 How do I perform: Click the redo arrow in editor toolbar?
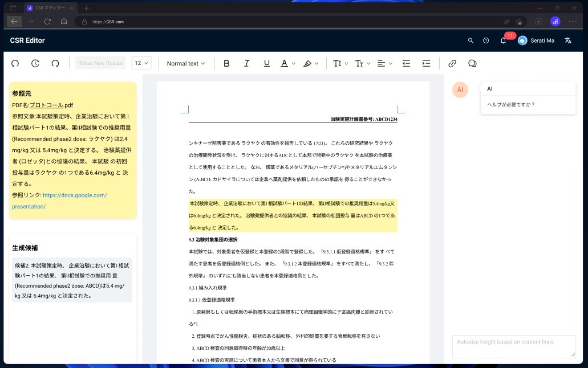pyautogui.click(x=55, y=63)
